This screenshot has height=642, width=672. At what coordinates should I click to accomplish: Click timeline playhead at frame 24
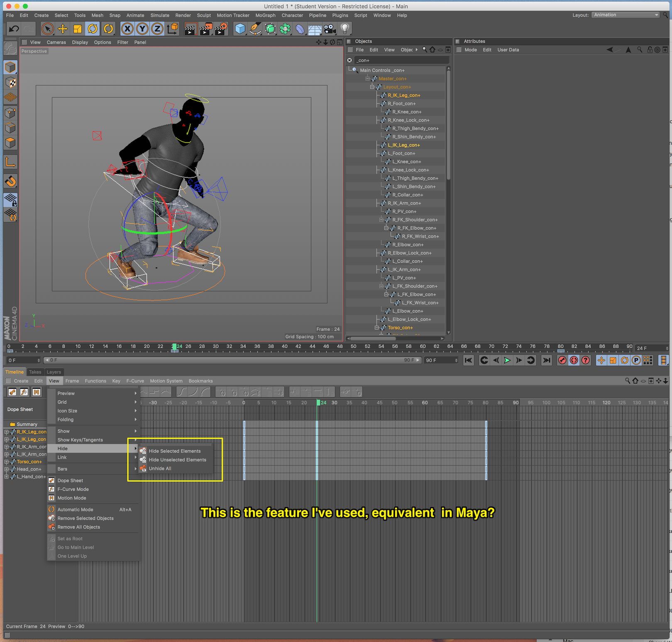tap(175, 348)
